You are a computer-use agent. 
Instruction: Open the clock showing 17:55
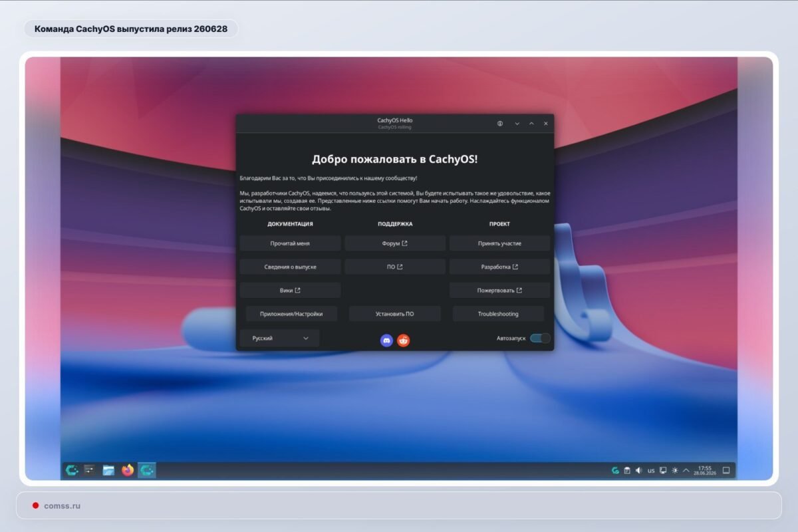pos(704,470)
